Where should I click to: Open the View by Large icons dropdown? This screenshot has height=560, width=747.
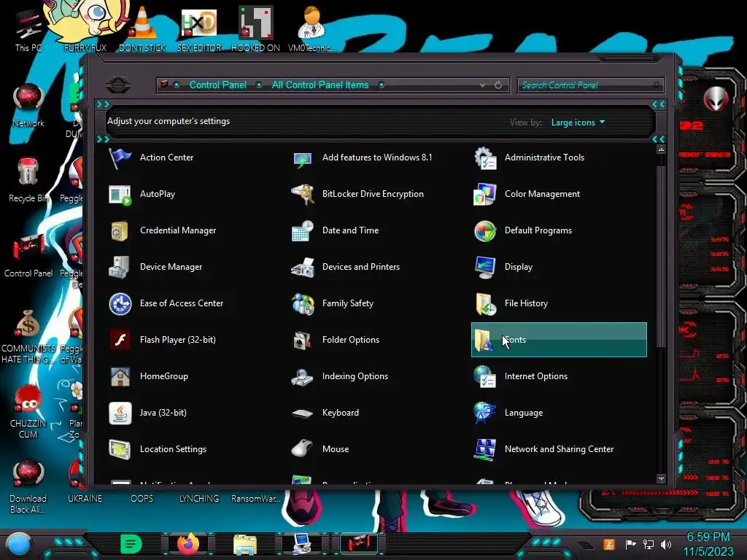[578, 122]
